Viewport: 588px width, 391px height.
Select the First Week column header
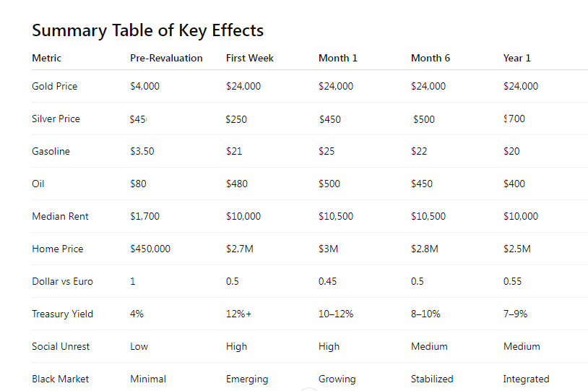tap(250, 58)
